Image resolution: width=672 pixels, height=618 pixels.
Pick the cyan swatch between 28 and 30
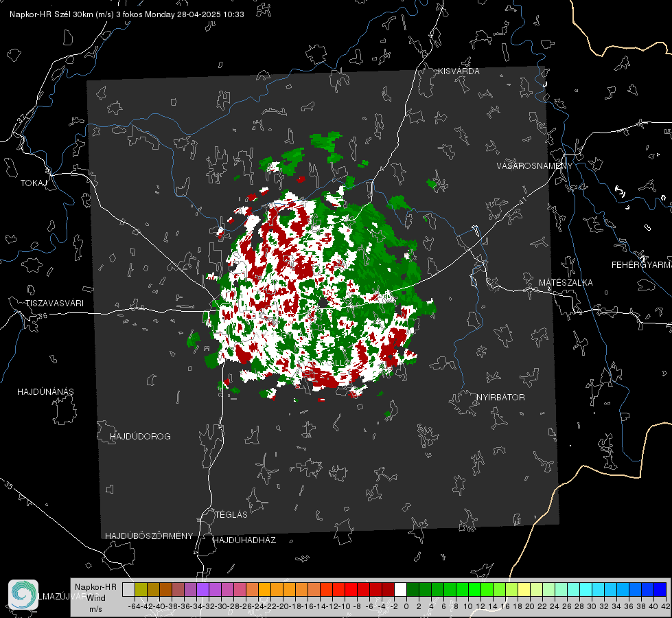586,589
